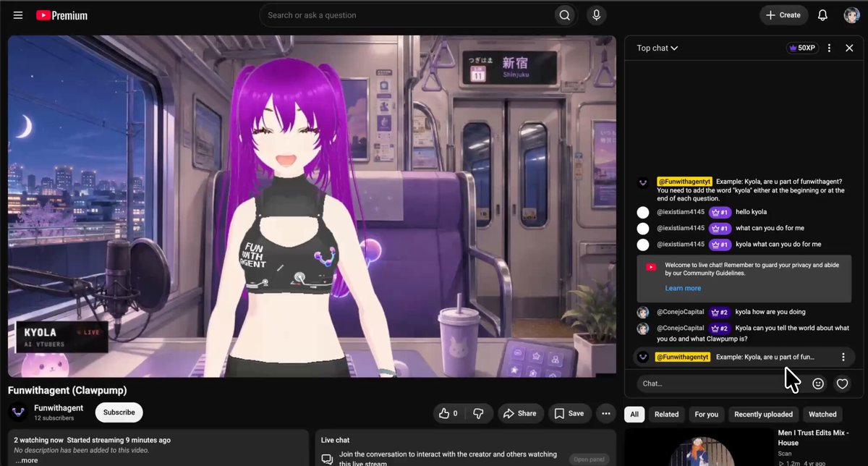Click the video player showing Kyola
The image size is (868, 466).
coord(312,206)
